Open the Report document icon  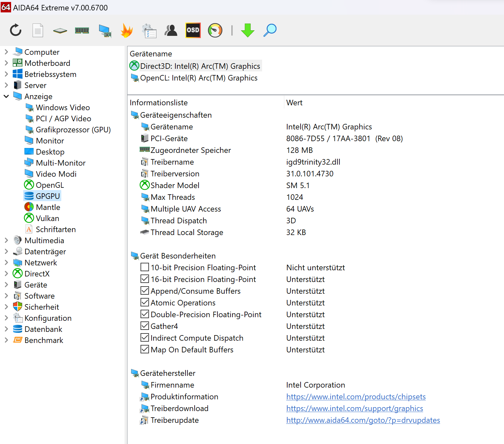coord(38,30)
